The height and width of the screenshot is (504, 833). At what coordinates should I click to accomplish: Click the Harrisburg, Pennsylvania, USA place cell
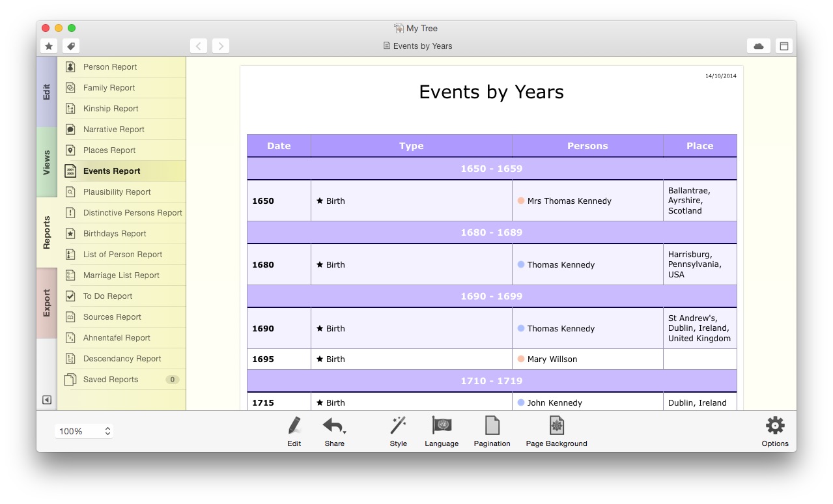tap(700, 264)
